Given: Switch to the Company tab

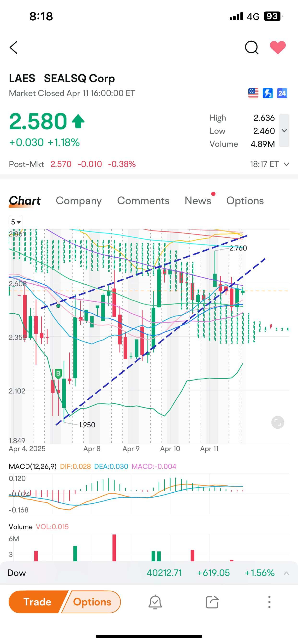Looking at the screenshot, I should coord(79,201).
